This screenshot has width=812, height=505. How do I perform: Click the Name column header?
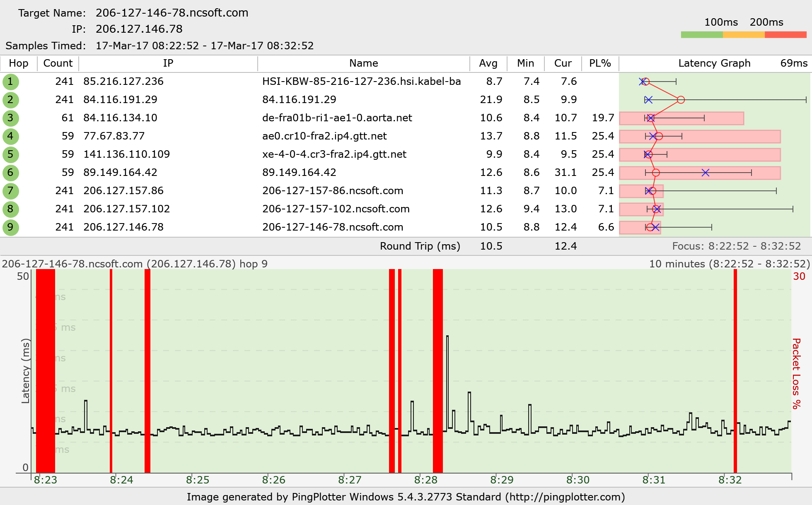[363, 63]
